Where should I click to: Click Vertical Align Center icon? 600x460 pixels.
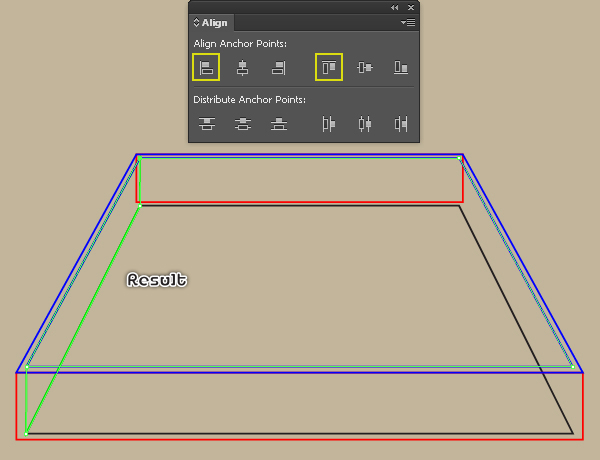[x=365, y=68]
